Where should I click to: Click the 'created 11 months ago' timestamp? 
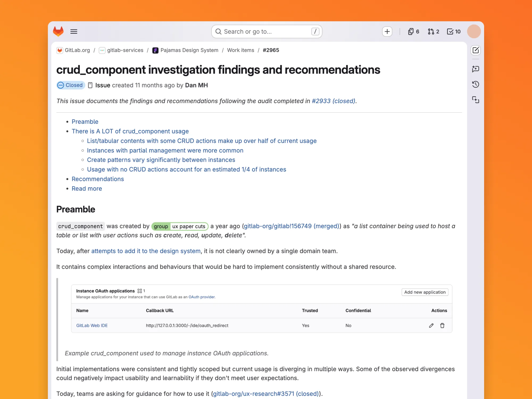pyautogui.click(x=143, y=85)
